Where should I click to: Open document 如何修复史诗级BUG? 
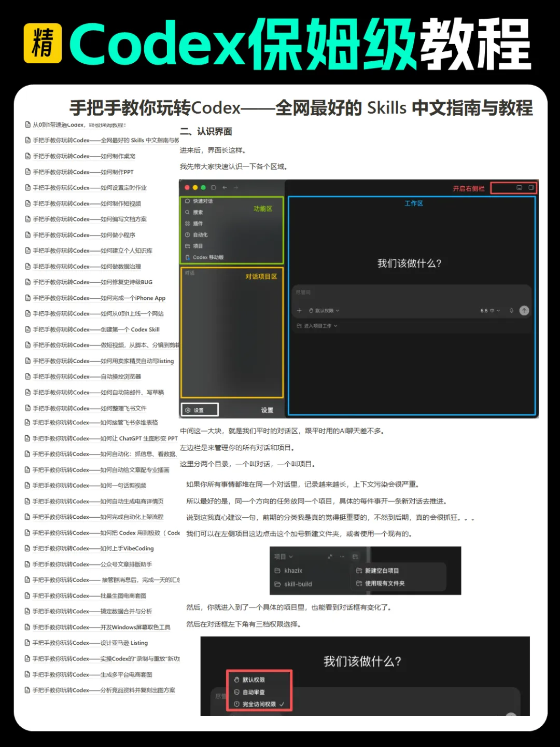coord(89,282)
